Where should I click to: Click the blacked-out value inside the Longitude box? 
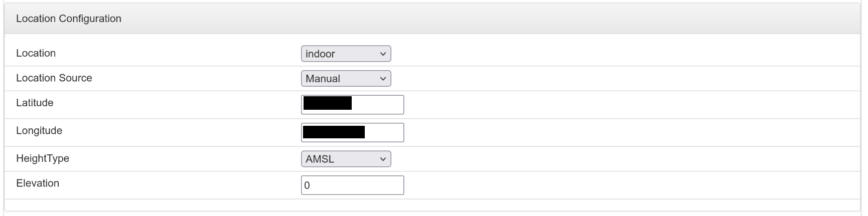pyautogui.click(x=334, y=132)
